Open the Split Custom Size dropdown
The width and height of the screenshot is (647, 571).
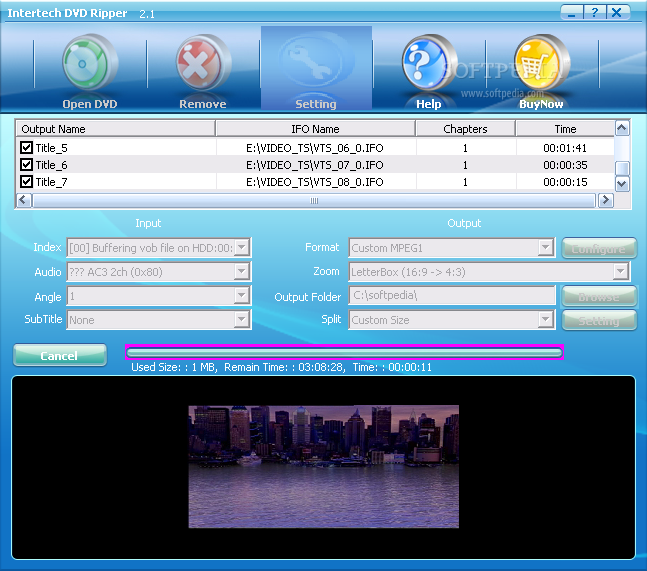coord(545,319)
